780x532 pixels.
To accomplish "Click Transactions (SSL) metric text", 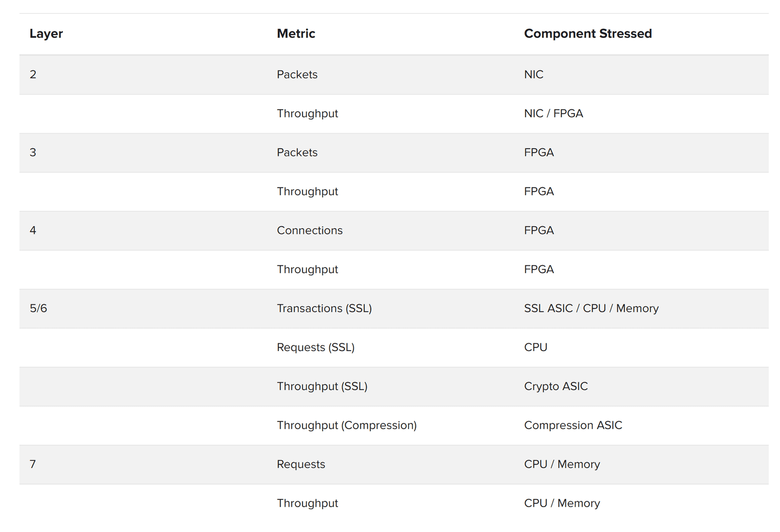I will [x=324, y=309].
